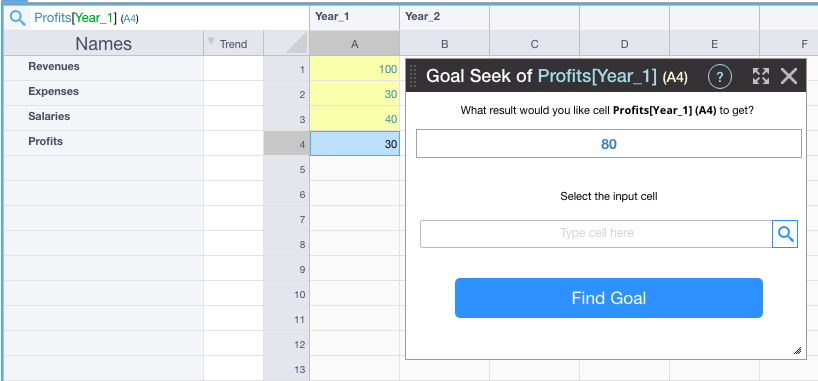Image resolution: width=818 pixels, height=381 pixels.
Task: Select the Year_2 column name header
Action: [x=444, y=17]
